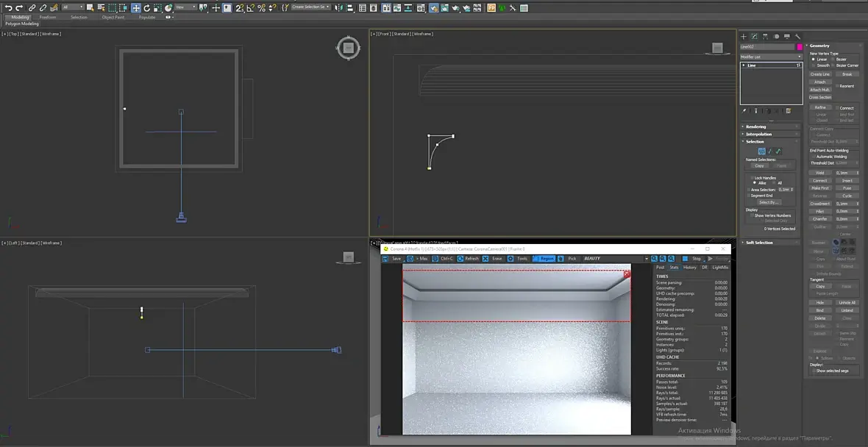Select the Vertex sub-object level icon
The image size is (868, 447).
click(762, 151)
